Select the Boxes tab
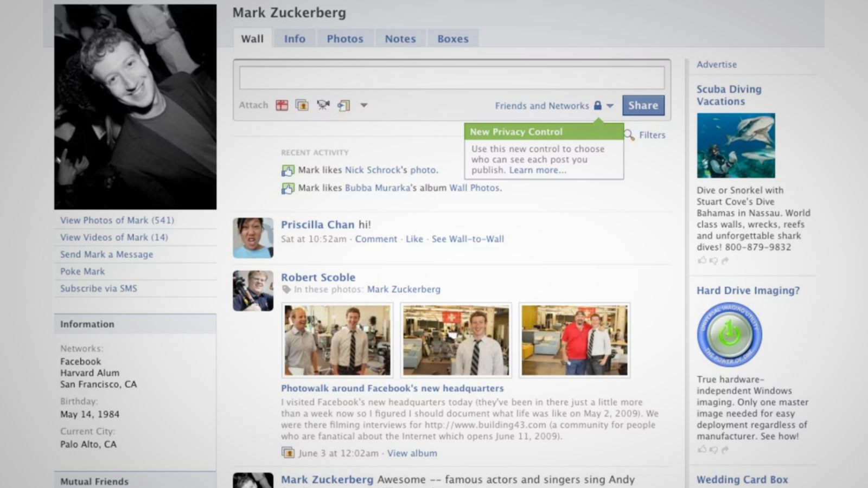The height and width of the screenshot is (488, 868). point(453,38)
